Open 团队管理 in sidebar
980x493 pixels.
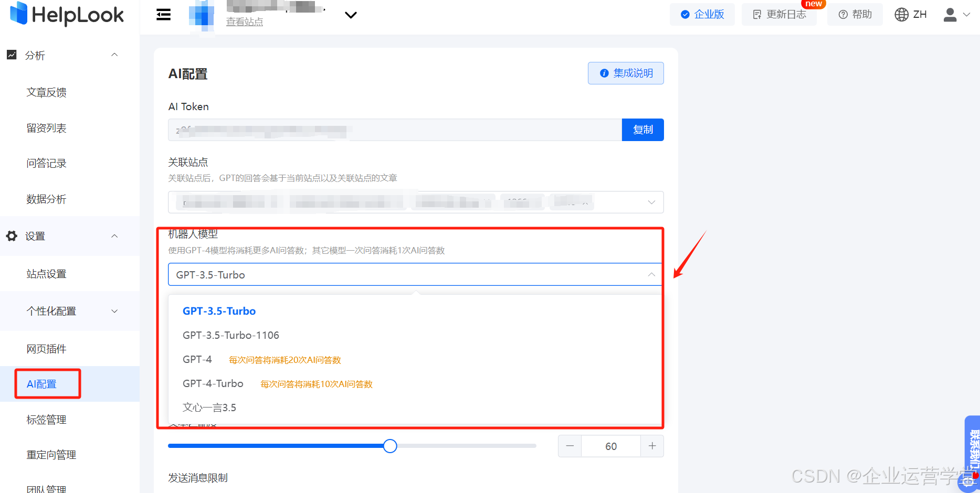[x=47, y=489]
